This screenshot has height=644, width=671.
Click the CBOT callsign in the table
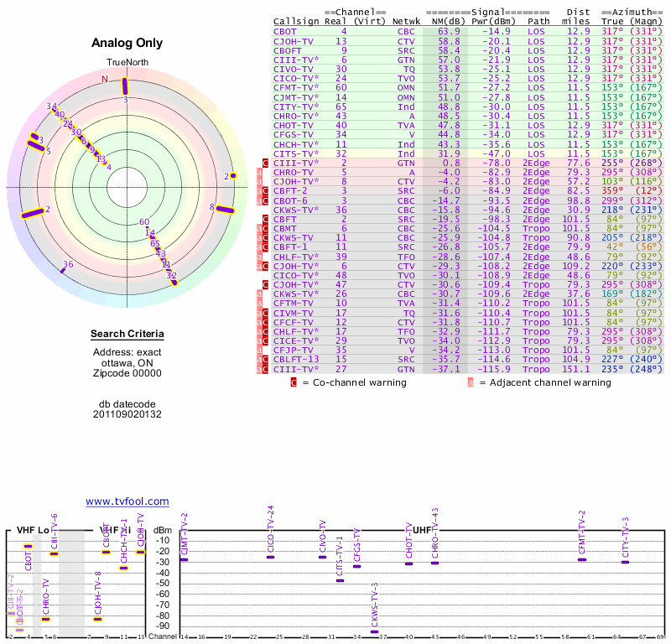pos(284,31)
